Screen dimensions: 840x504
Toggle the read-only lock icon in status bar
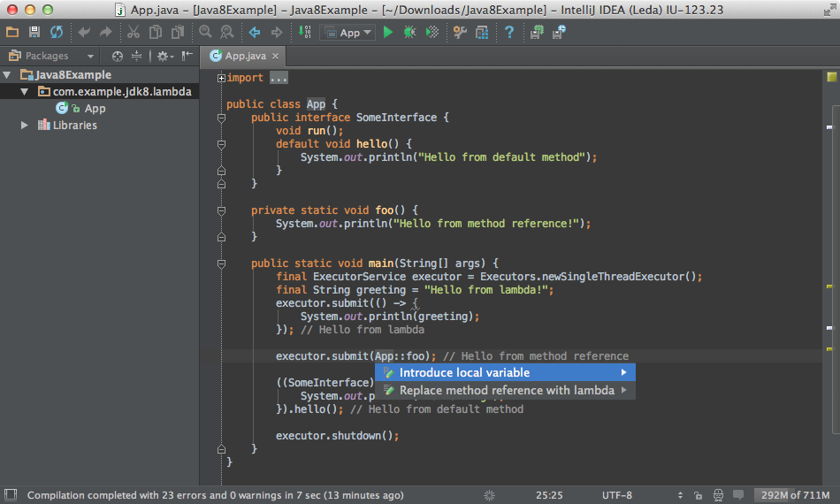point(699,495)
